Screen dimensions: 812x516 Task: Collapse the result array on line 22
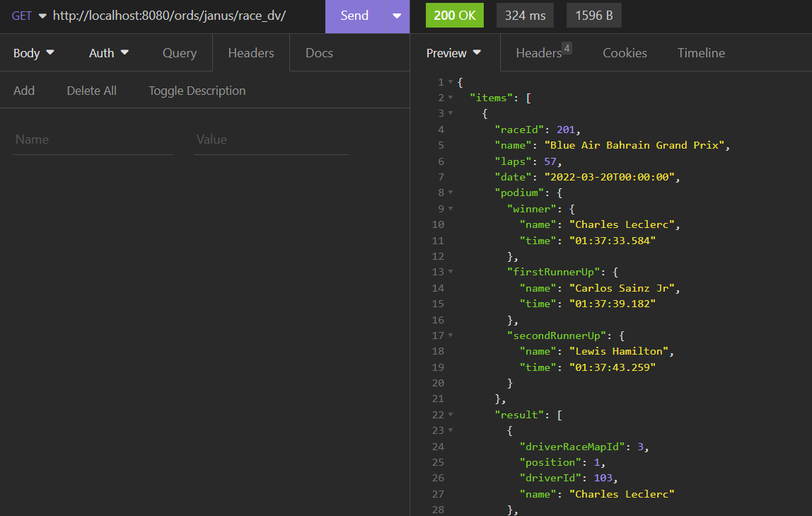coord(451,415)
